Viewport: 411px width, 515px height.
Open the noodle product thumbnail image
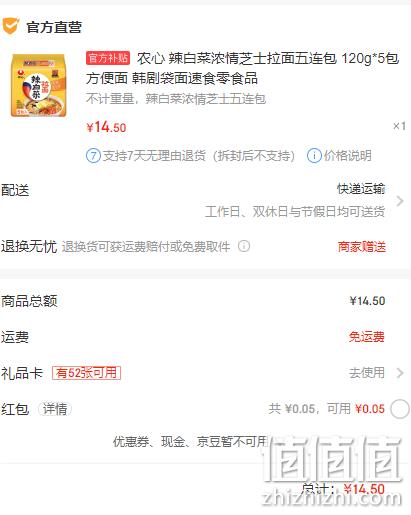click(x=39, y=85)
